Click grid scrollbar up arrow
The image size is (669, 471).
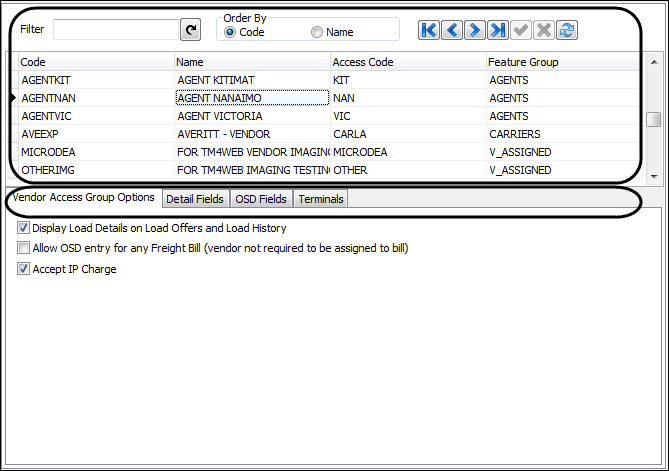[x=654, y=62]
